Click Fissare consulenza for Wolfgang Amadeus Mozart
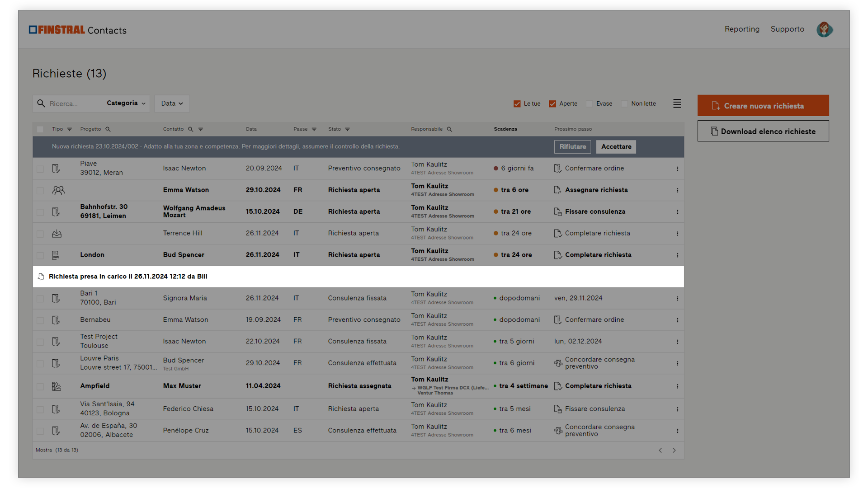 (590, 212)
